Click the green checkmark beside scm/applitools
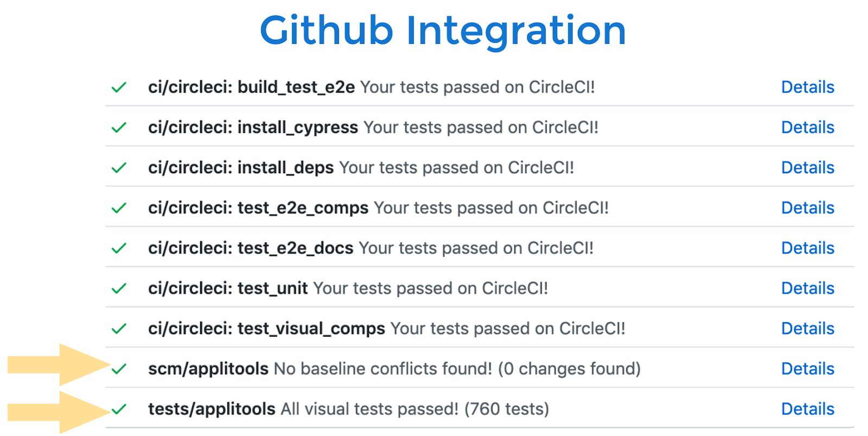This screenshot has width=868, height=436. tap(119, 369)
